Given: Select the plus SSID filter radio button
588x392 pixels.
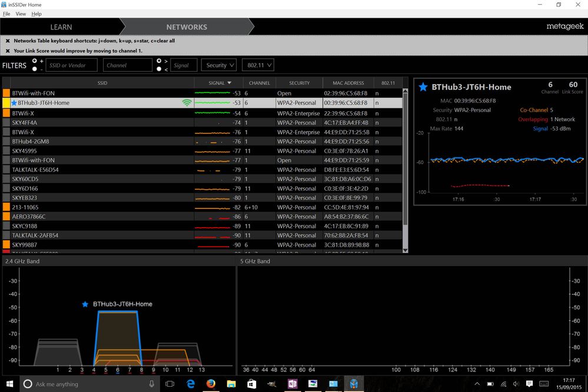Looking at the screenshot, I should 35,61.
